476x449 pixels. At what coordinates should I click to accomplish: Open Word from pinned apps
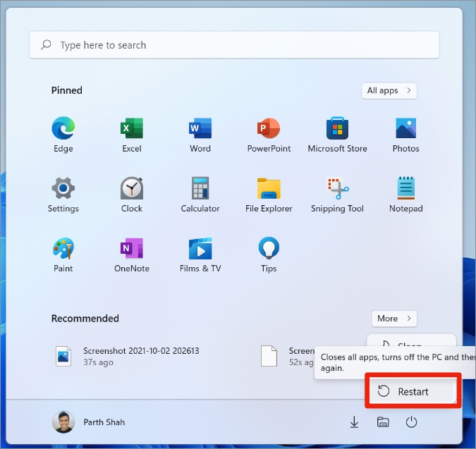(x=200, y=135)
